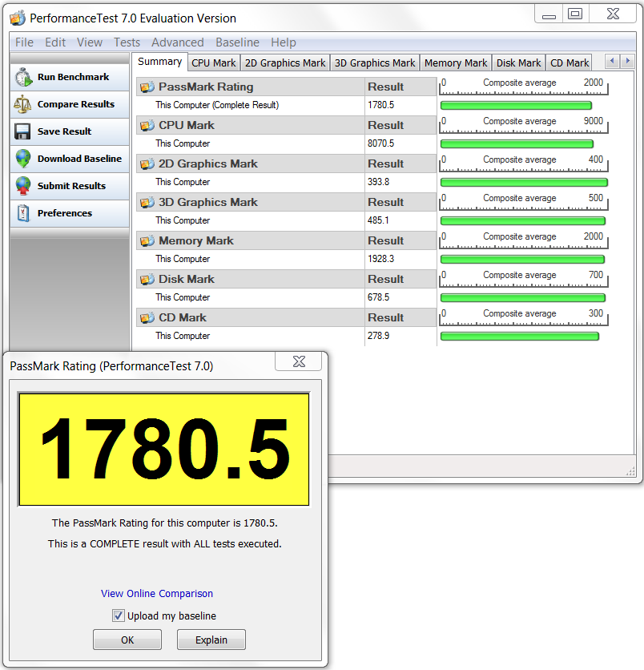
Task: Click the Disk Mark green result bar
Action: [x=523, y=297]
